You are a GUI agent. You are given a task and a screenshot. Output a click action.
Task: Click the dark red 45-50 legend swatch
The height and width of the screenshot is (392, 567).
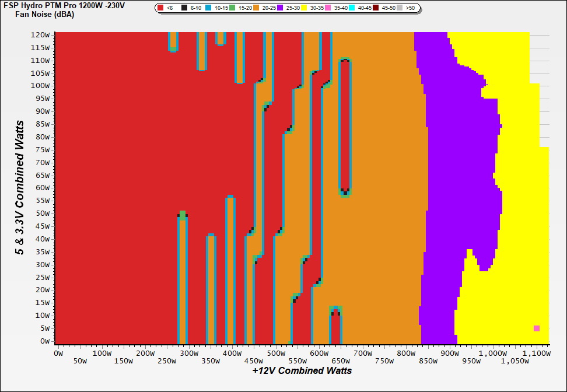point(376,8)
